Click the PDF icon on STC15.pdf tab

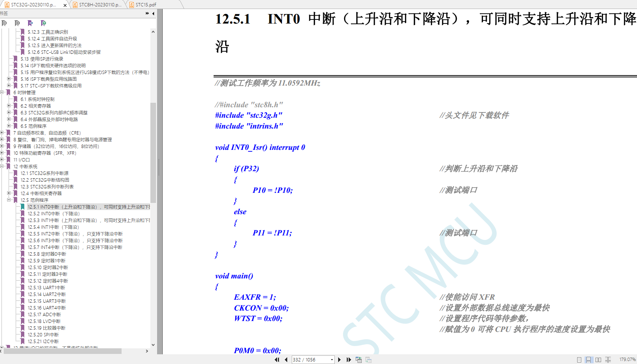pos(132,4)
